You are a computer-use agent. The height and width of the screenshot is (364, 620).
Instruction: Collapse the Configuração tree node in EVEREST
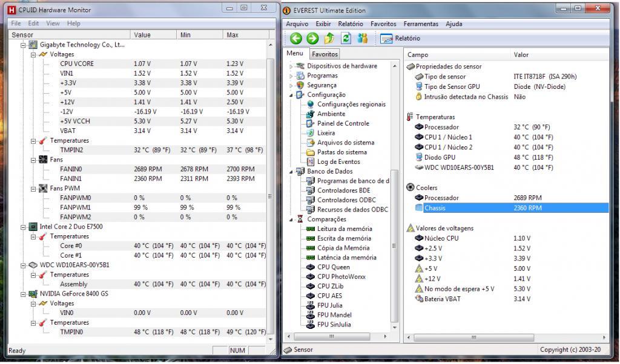click(291, 95)
